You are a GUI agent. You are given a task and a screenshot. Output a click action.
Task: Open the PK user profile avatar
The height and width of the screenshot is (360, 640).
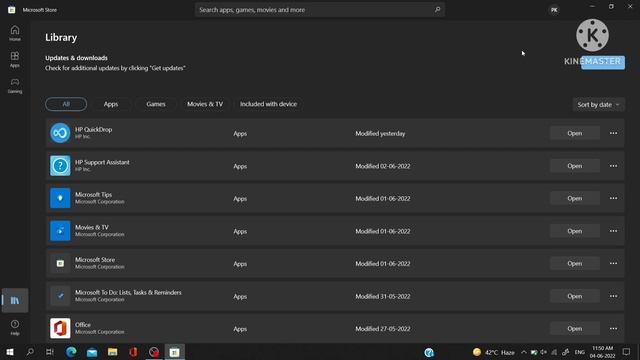pyautogui.click(x=554, y=10)
